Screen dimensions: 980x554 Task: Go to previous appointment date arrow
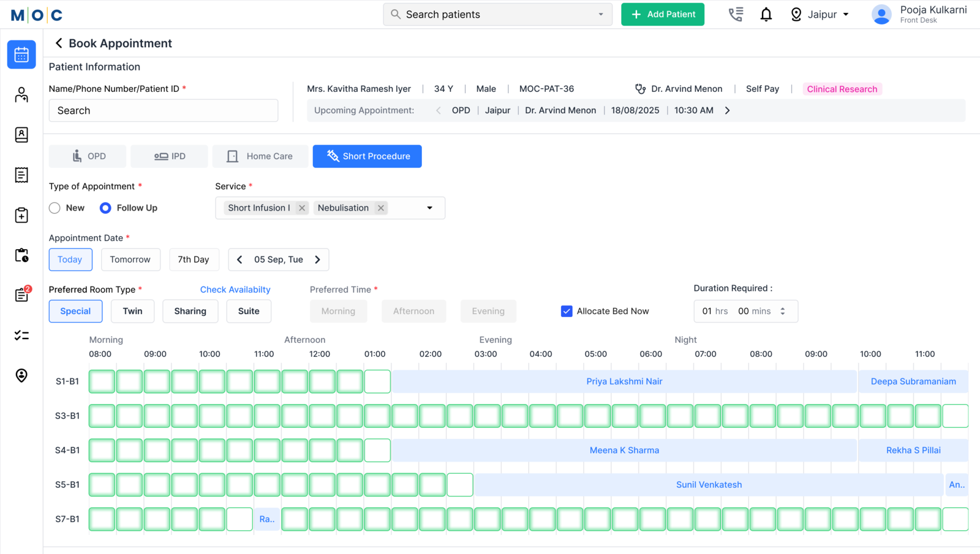[239, 260]
